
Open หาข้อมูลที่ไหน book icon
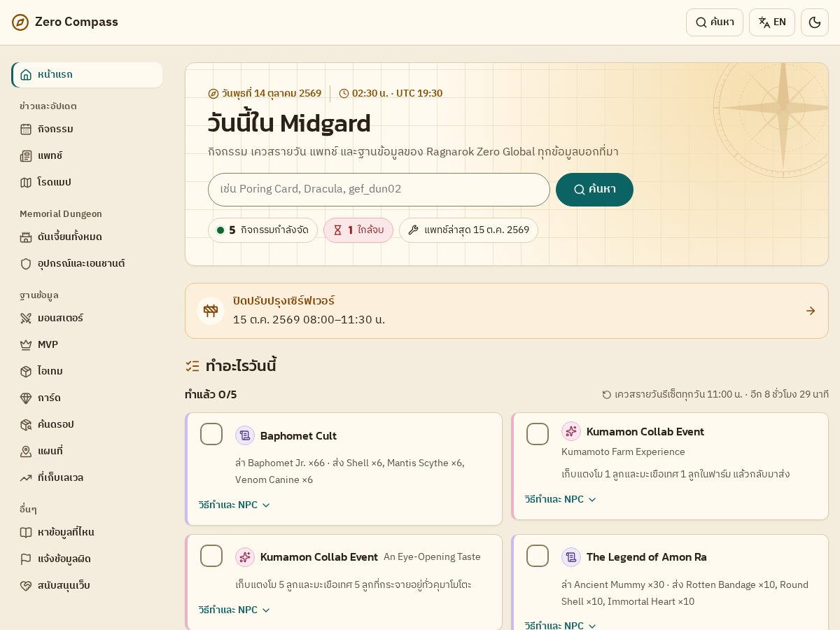[26, 532]
